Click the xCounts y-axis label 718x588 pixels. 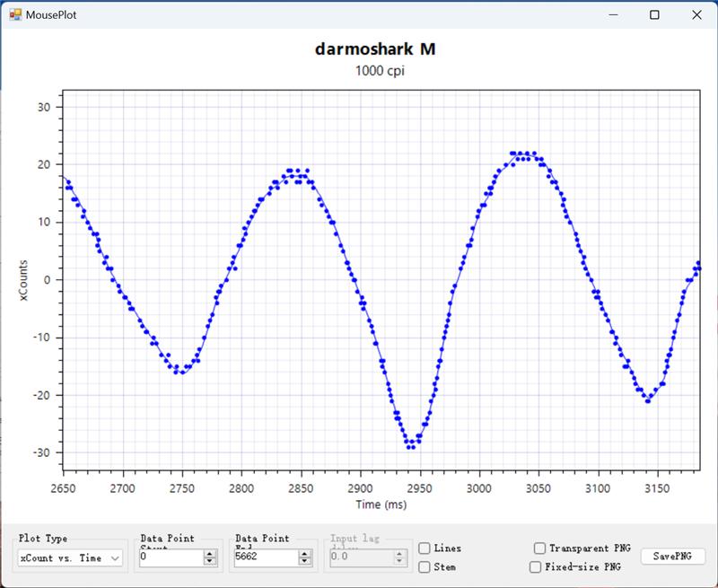(25, 279)
